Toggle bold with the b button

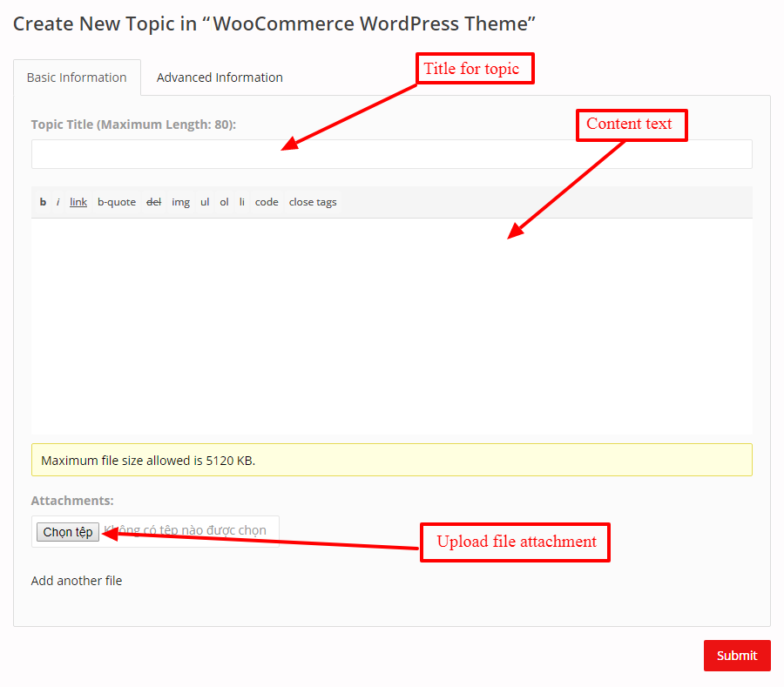pyautogui.click(x=43, y=202)
